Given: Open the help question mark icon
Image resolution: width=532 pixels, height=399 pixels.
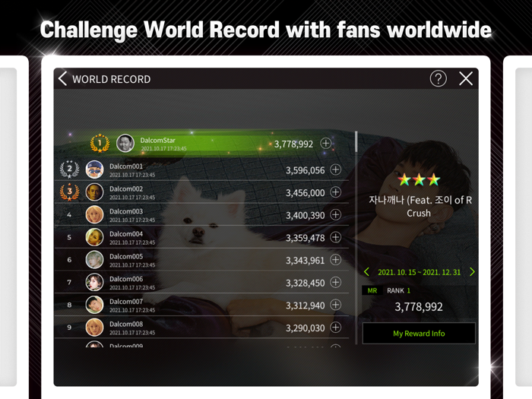Looking at the screenshot, I should [438, 79].
